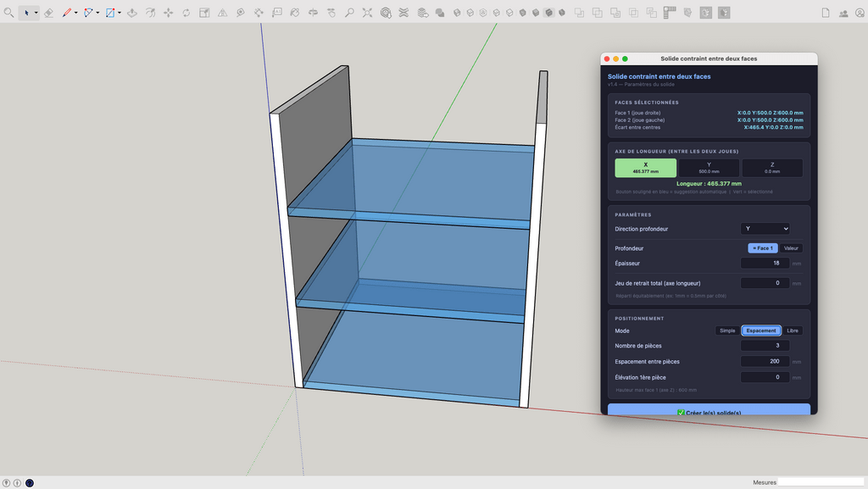Expand the Rectangle shape tool dropdown arrow
This screenshot has height=489, width=868.
coord(120,13)
